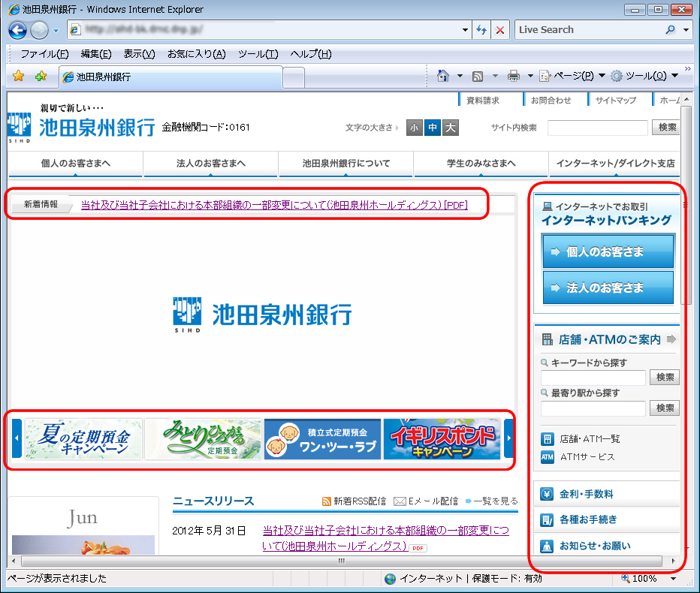The image size is (700, 593).
Task: Click the Eメール配信 envelope icon
Action: click(x=400, y=501)
